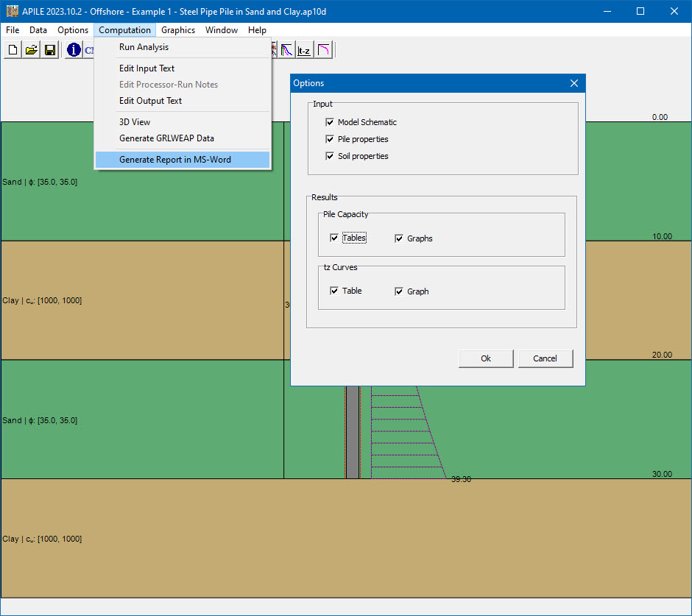Uncheck the Pile properties option
This screenshot has width=692, height=616.
pyautogui.click(x=330, y=139)
